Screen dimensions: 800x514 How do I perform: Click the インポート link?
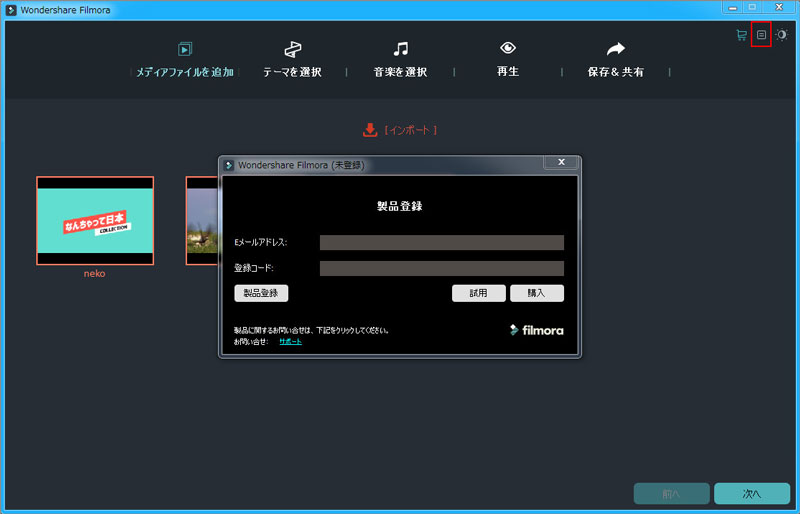[410, 131]
